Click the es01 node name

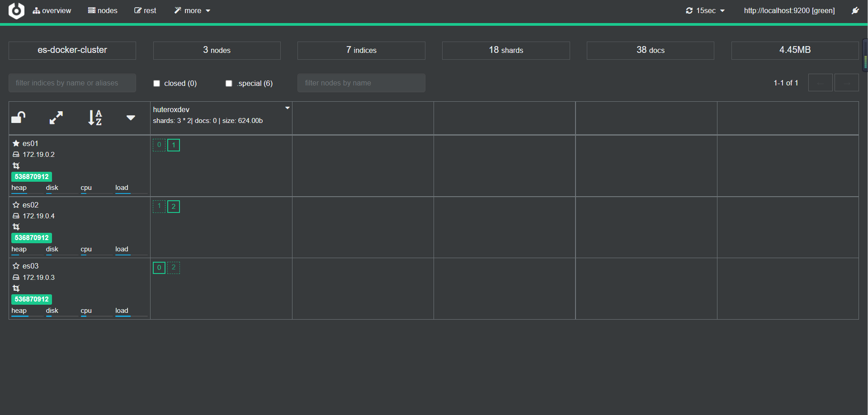30,143
